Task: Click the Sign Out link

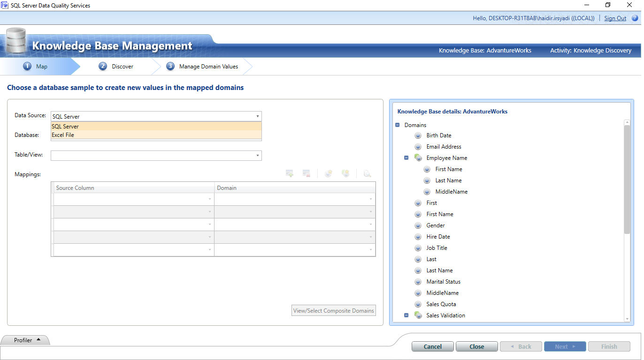Action: (615, 18)
